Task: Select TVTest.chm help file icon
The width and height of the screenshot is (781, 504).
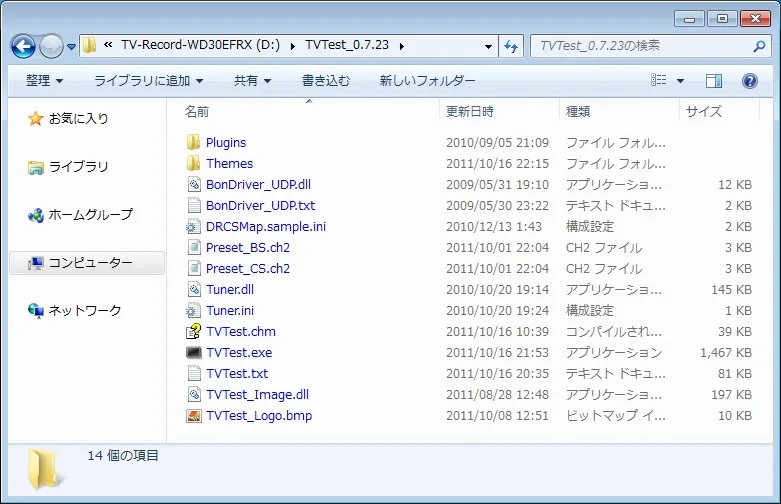Action: pyautogui.click(x=193, y=331)
